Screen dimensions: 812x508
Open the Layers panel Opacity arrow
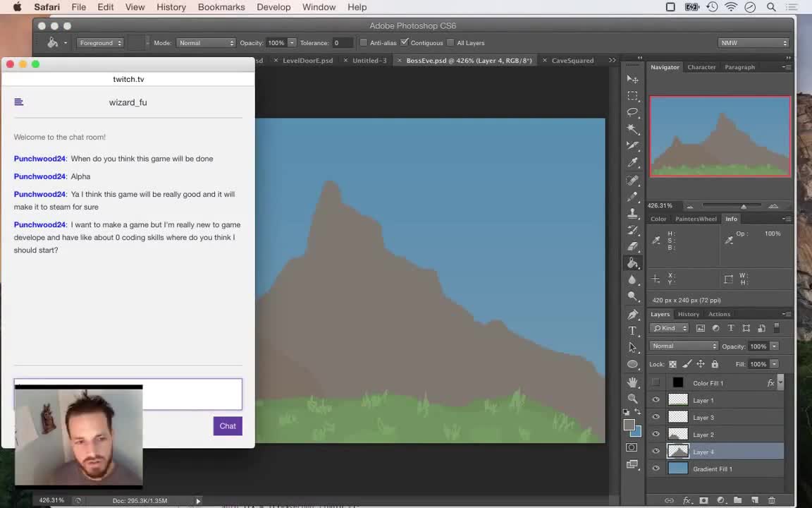pos(774,346)
